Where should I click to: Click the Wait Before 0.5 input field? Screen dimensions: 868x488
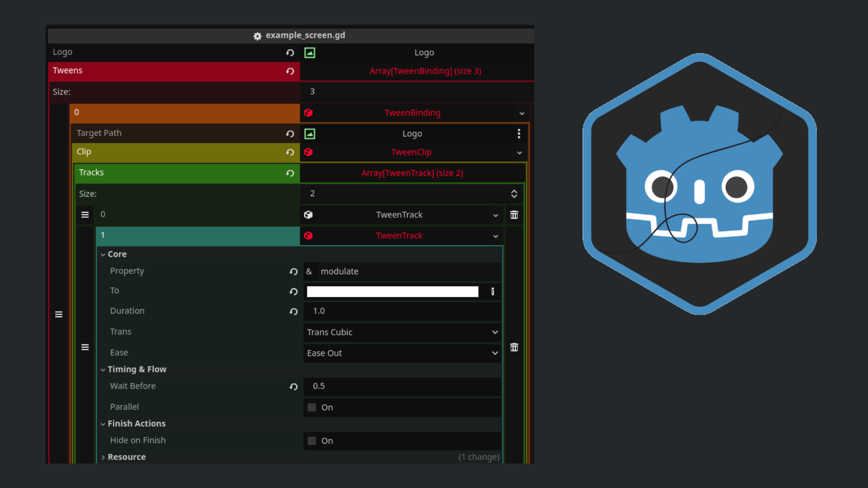point(402,386)
